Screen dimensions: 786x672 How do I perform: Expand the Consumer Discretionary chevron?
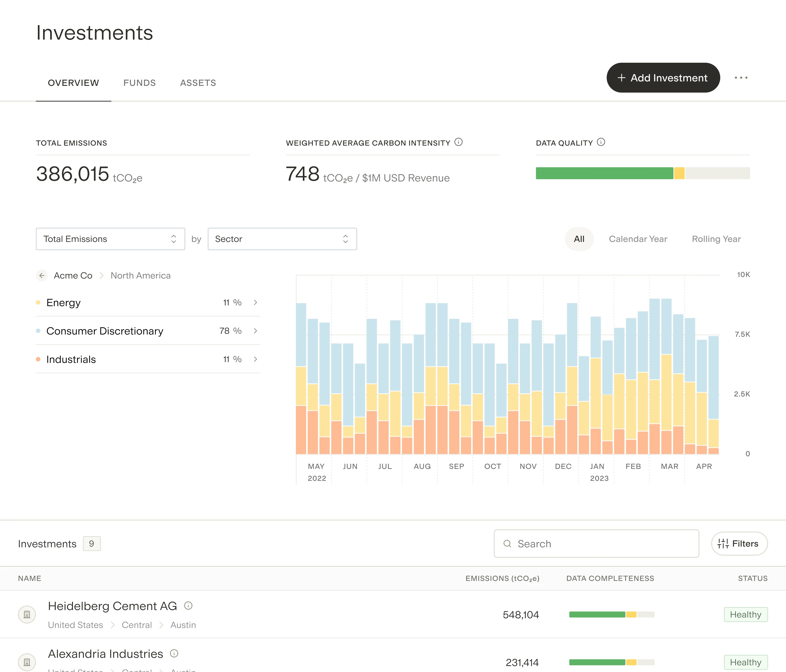[x=255, y=331]
